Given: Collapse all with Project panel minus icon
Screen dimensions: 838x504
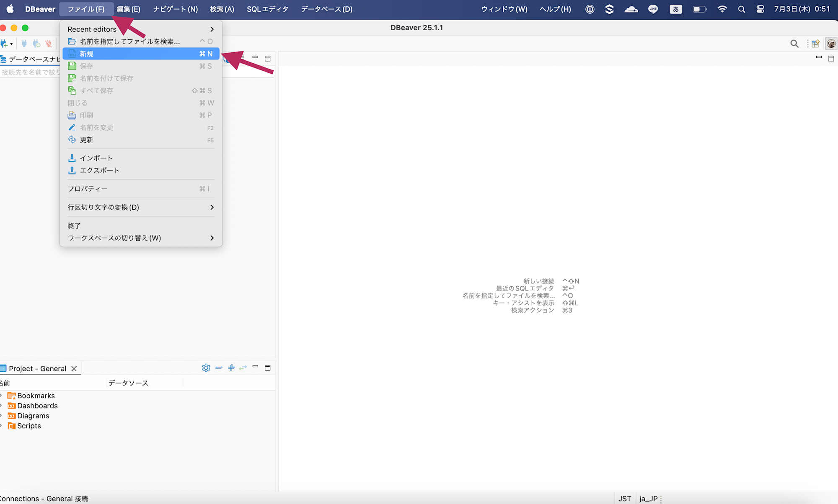Looking at the screenshot, I should point(219,368).
